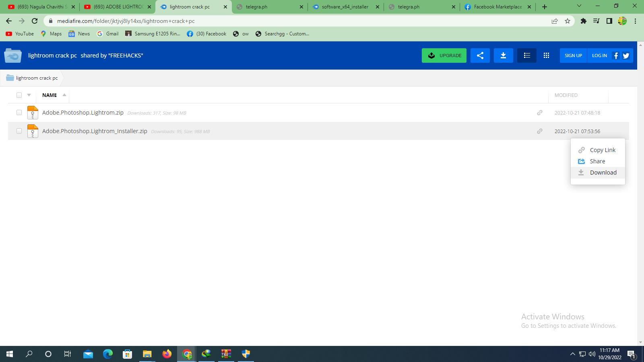Toggle NAME column sort arrow

[64, 95]
